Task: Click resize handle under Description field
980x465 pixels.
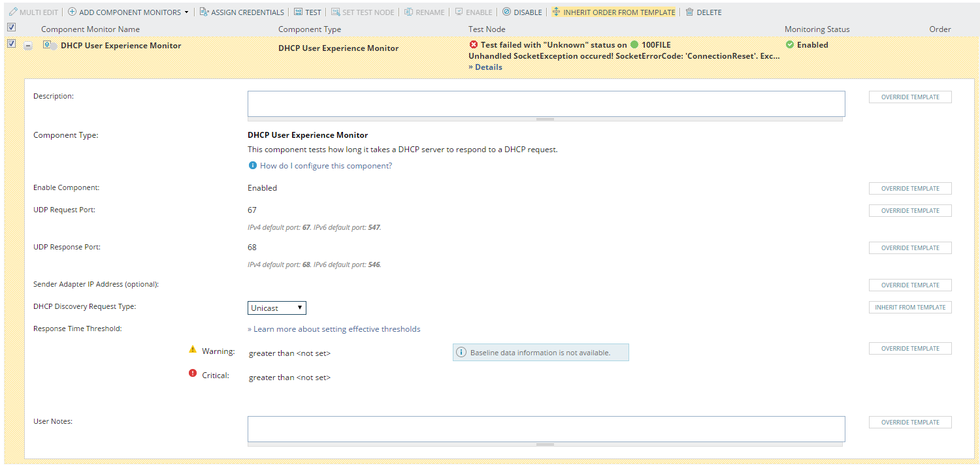Action: coord(545,120)
